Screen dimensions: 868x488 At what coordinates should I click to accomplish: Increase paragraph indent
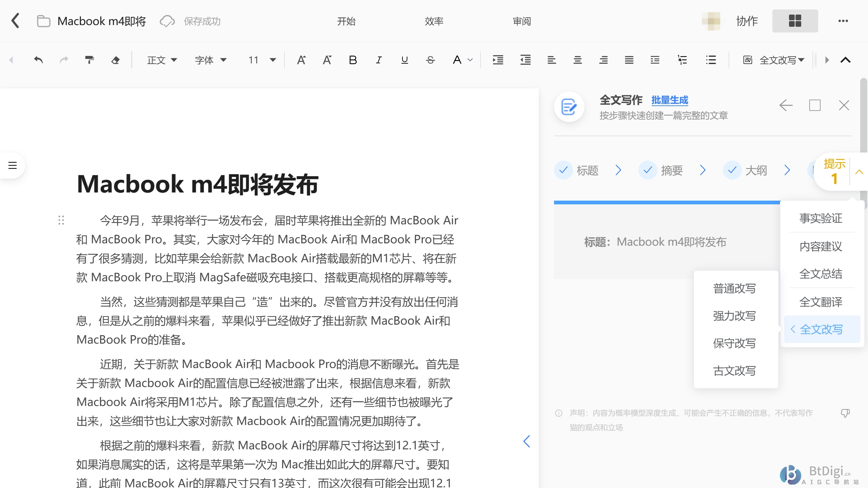point(498,60)
